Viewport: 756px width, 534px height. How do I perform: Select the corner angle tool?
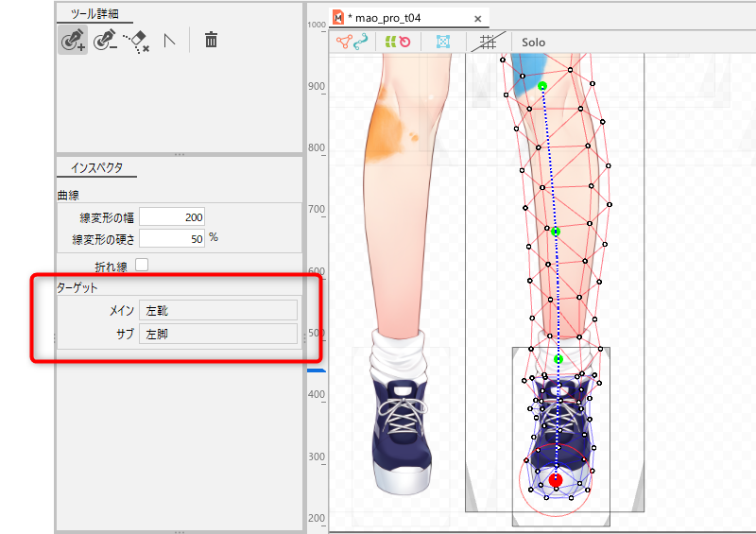[170, 40]
